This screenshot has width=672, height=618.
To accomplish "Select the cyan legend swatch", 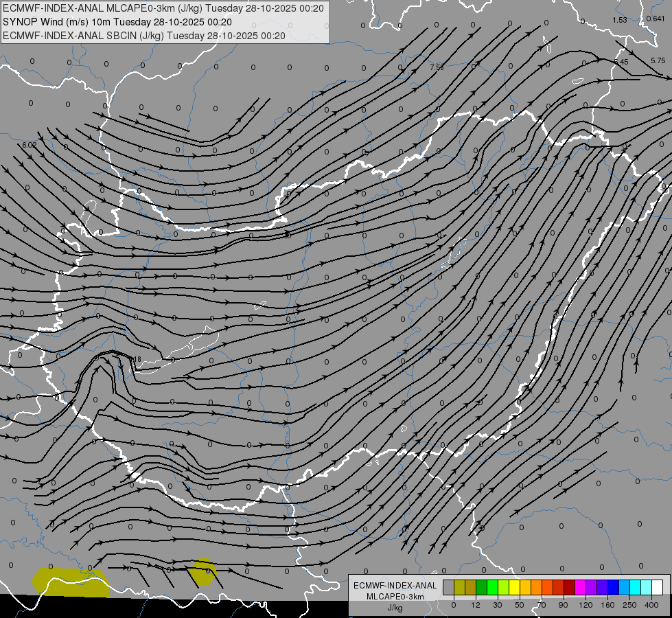I will 636,587.
